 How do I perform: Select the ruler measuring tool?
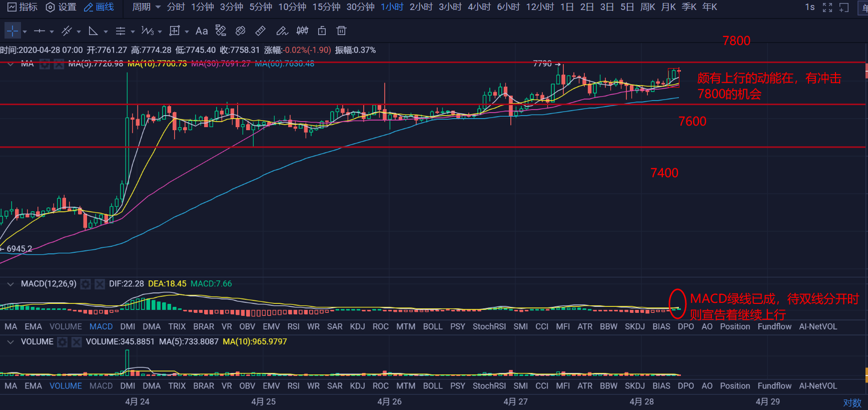(260, 31)
